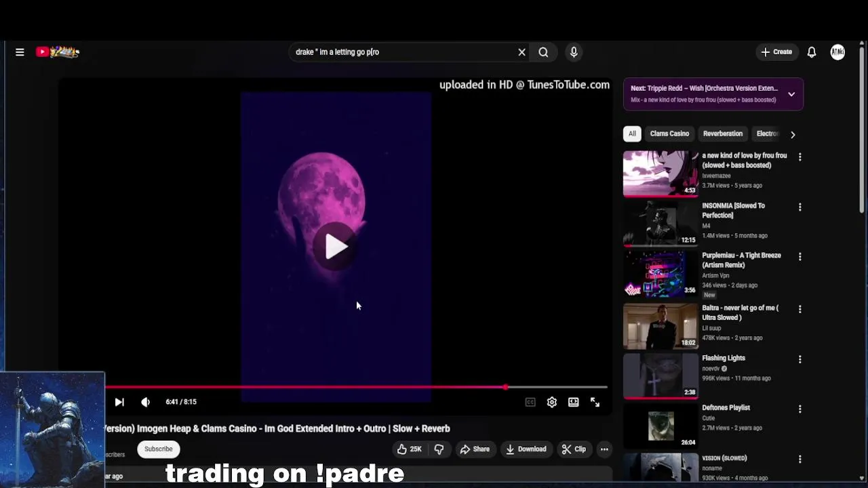This screenshot has width=868, height=488.
Task: Open options for Baltra video
Action: [800, 309]
